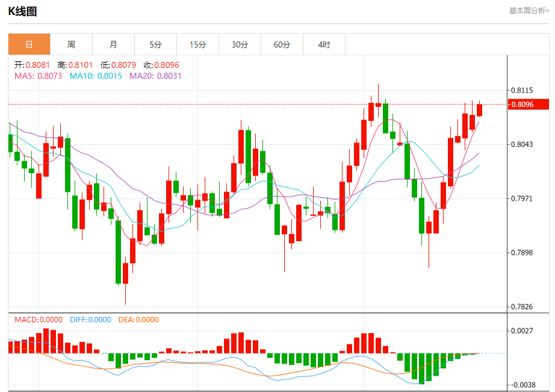Click the 高:0.8101 high price value
555x392 pixels.
point(75,65)
